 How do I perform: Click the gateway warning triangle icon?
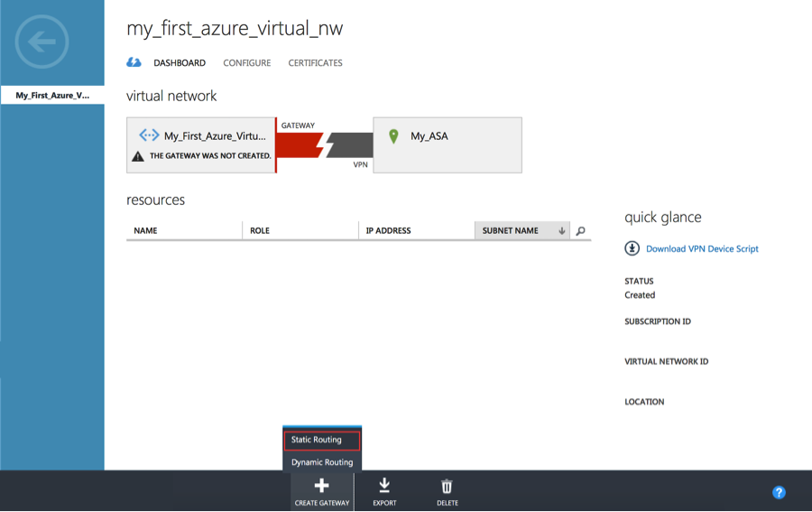coord(138,156)
